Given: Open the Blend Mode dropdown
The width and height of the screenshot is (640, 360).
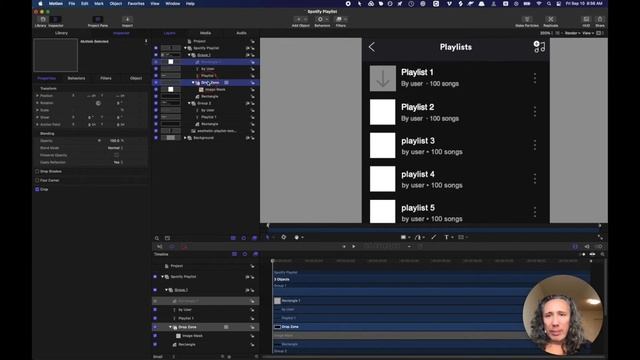Looking at the screenshot, I should click(x=116, y=148).
